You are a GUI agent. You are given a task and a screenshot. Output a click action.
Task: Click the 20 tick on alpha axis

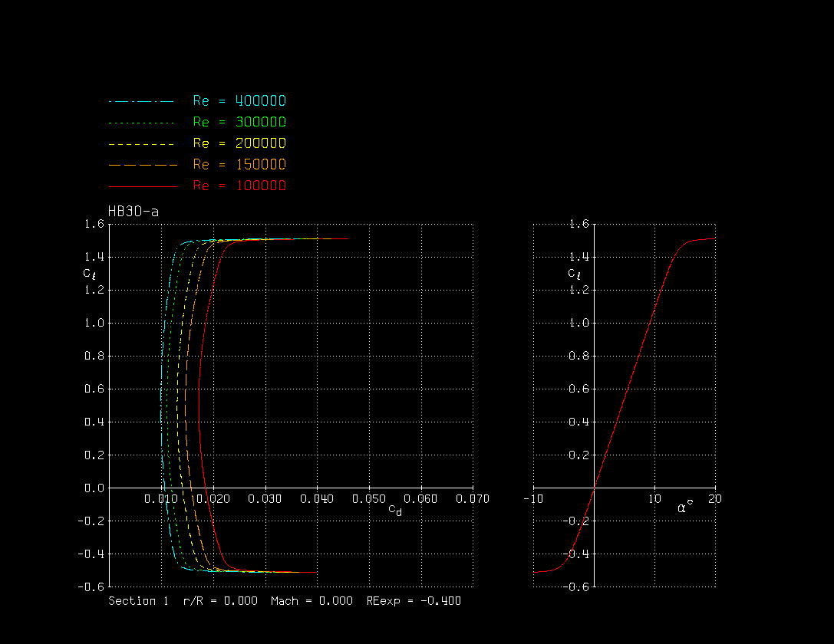coord(714,499)
